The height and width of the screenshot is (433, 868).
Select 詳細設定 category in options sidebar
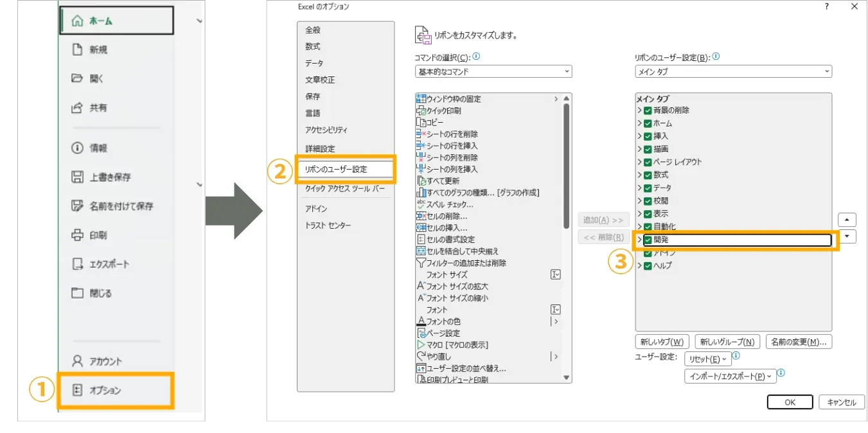320,148
